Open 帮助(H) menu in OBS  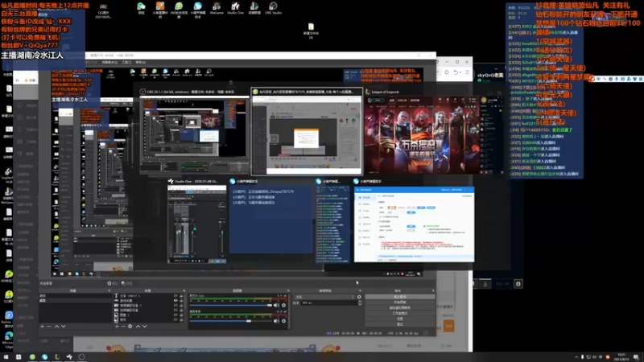[140, 63]
